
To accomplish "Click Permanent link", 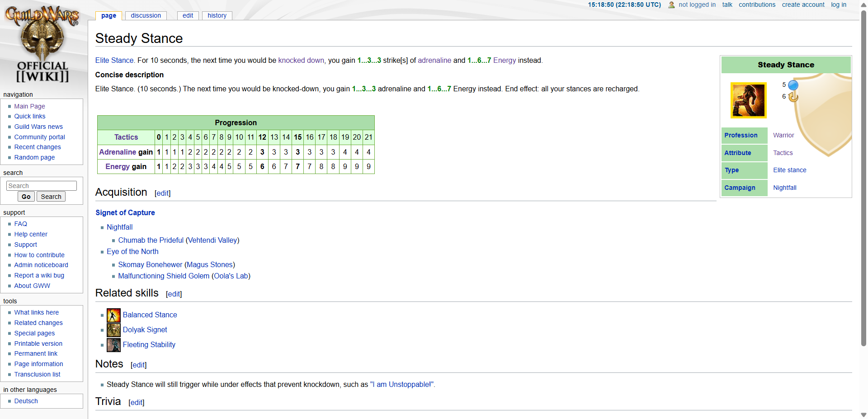I will click(36, 353).
